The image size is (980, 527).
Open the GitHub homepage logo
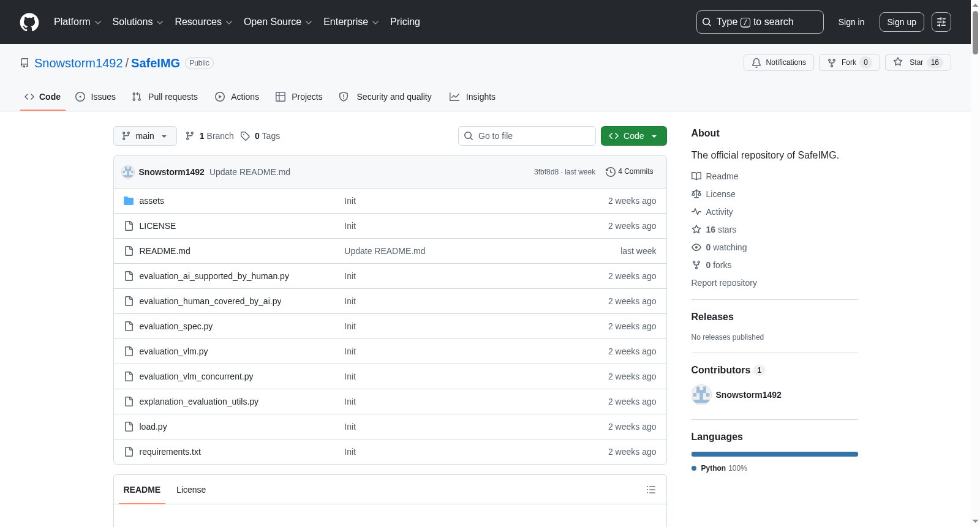[29, 22]
